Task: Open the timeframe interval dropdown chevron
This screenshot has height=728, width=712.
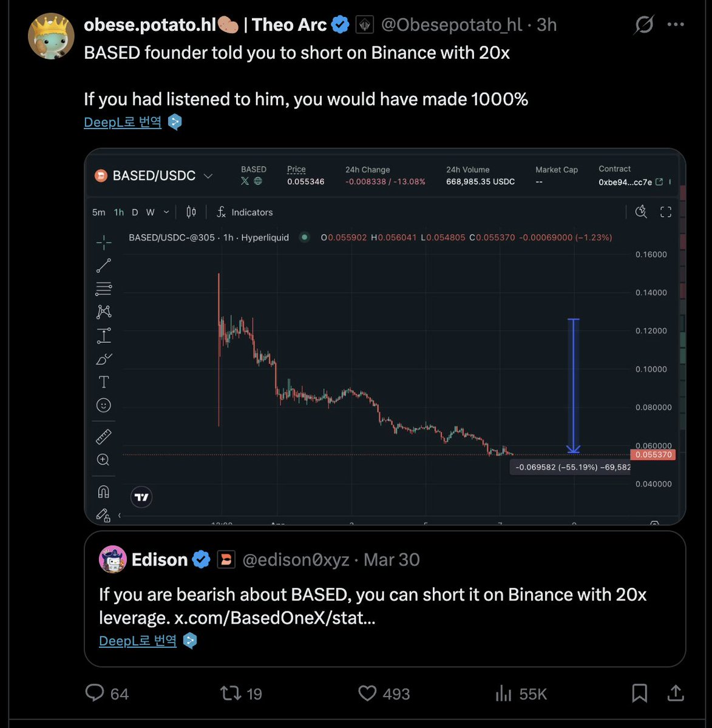Action: [166, 212]
